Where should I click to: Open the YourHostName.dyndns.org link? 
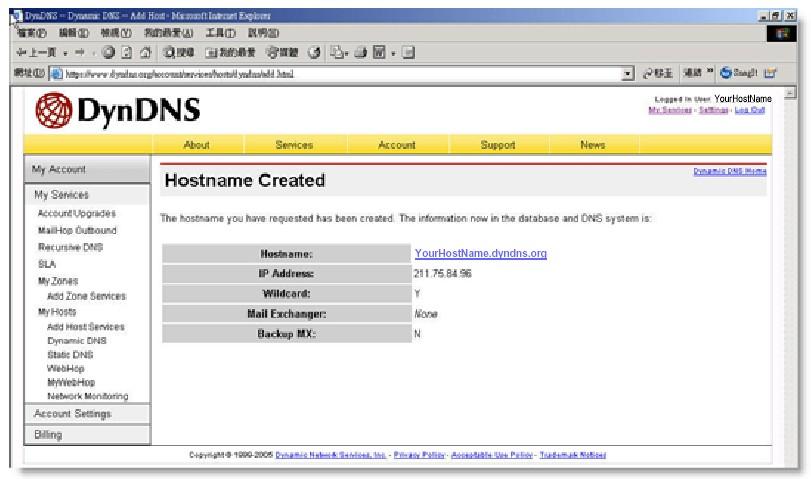pos(480,253)
